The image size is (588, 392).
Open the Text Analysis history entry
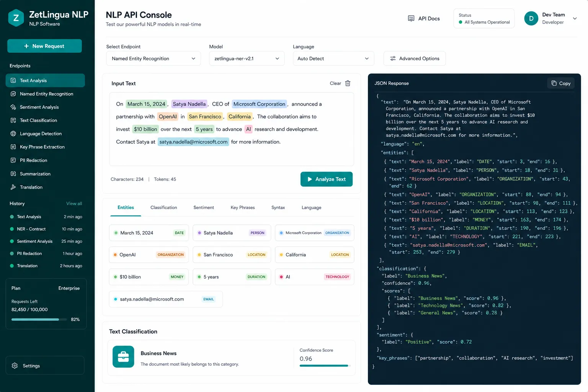coord(46,217)
